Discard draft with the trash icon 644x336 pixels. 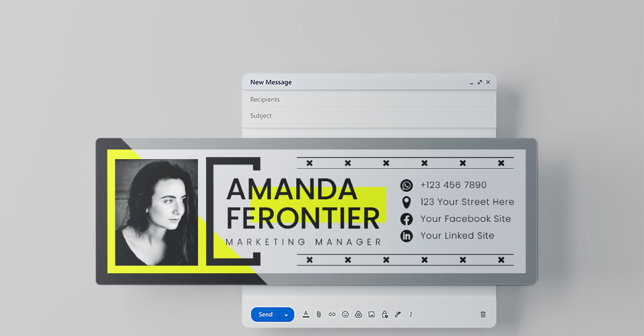pyautogui.click(x=483, y=315)
